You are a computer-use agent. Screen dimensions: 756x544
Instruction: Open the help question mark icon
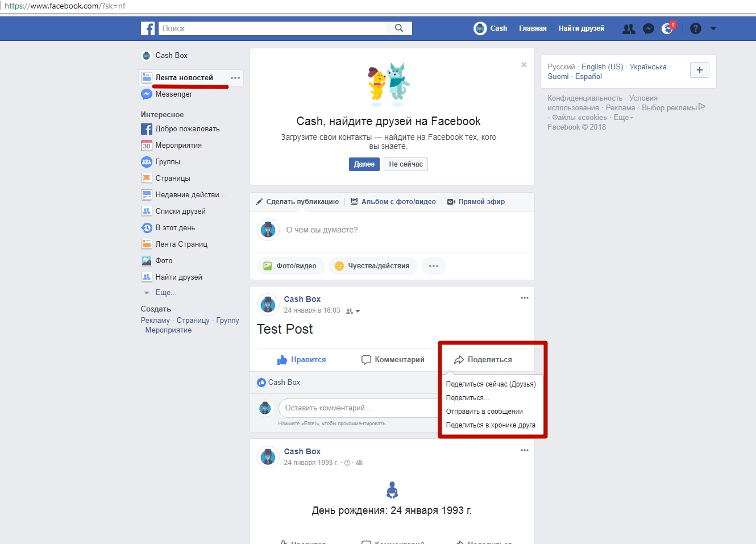coord(695,28)
